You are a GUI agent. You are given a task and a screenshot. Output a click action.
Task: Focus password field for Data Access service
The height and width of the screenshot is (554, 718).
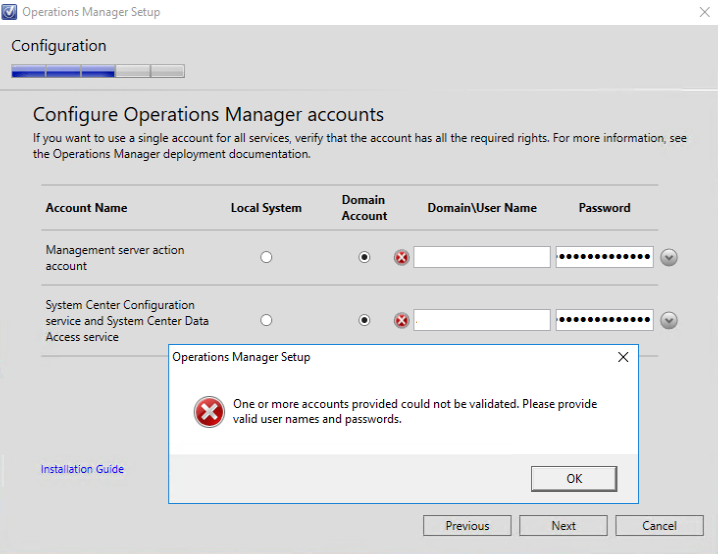point(604,320)
